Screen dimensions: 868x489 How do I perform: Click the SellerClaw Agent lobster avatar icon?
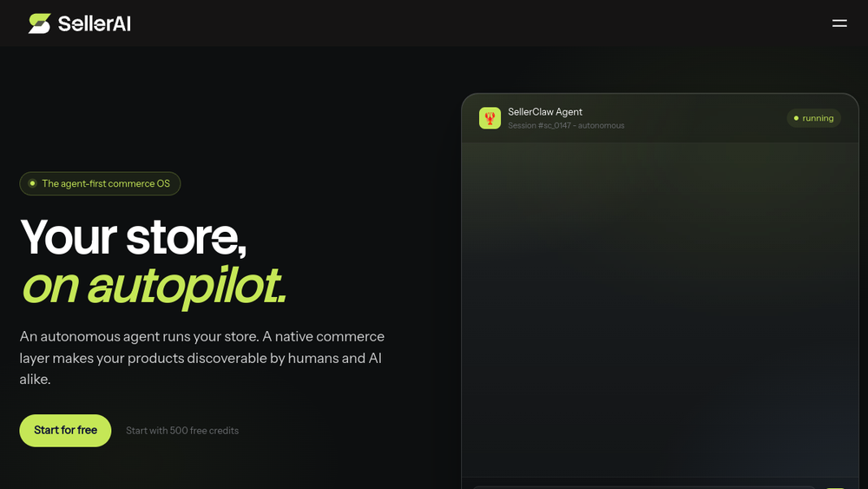pyautogui.click(x=490, y=118)
